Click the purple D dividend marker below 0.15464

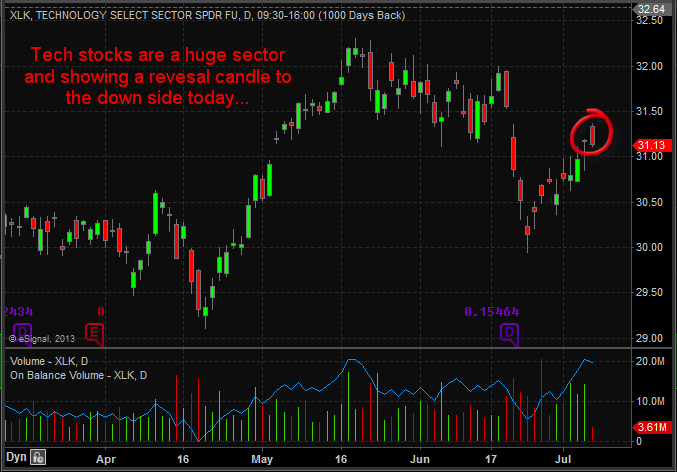[x=509, y=334]
